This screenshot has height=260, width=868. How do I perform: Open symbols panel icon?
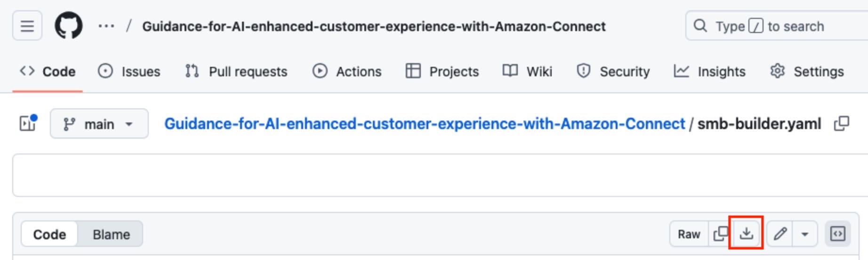tap(838, 234)
